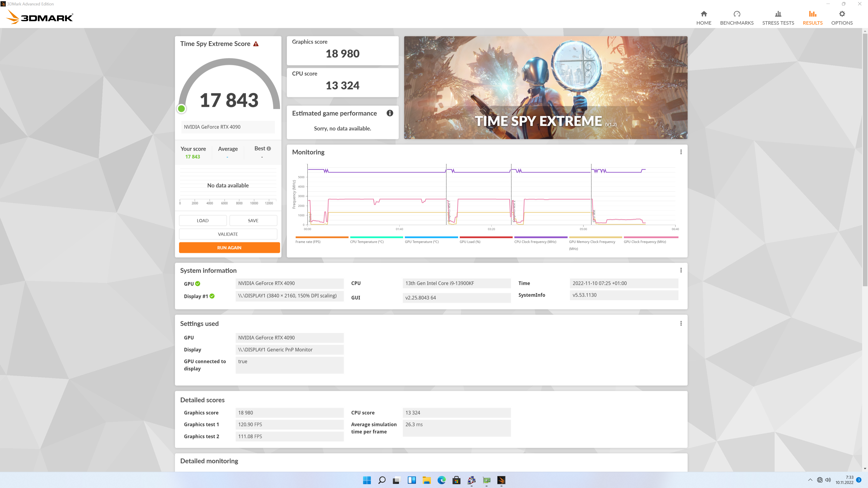Toggle the CPU Clock Frequency legend series
The height and width of the screenshot is (488, 868).
click(540, 240)
